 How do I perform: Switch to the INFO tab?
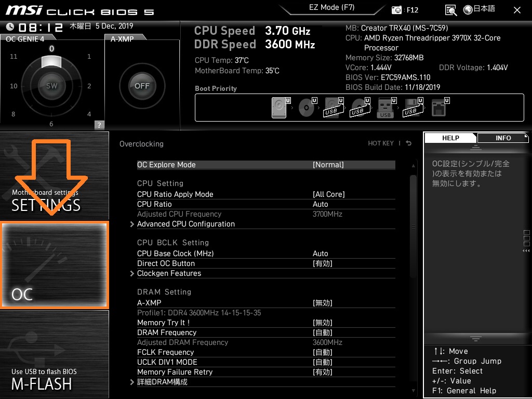click(503, 138)
